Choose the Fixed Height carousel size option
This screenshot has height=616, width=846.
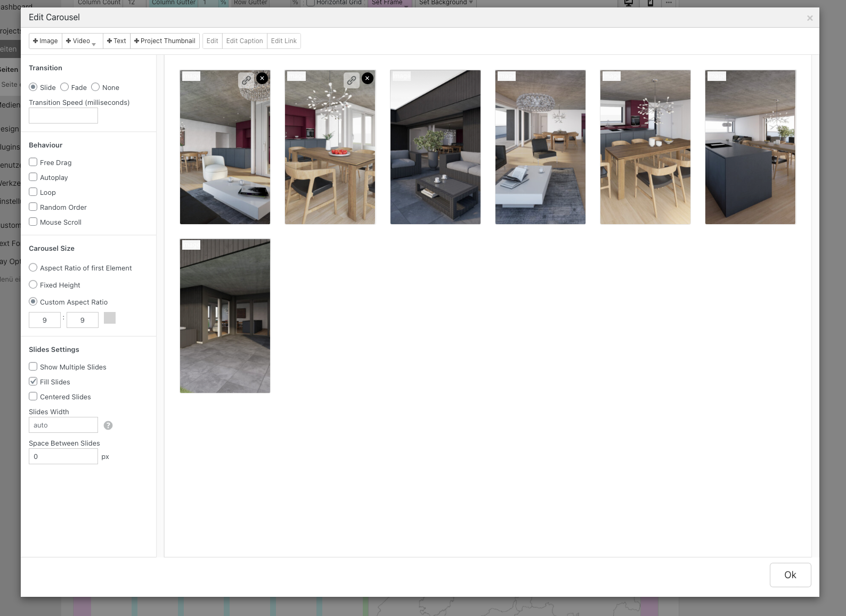[x=33, y=285]
